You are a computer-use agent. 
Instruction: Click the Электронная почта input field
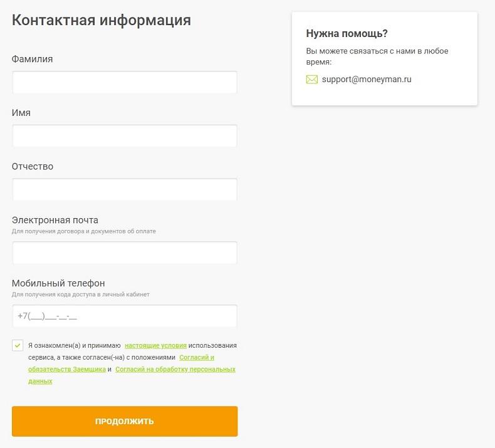click(125, 253)
